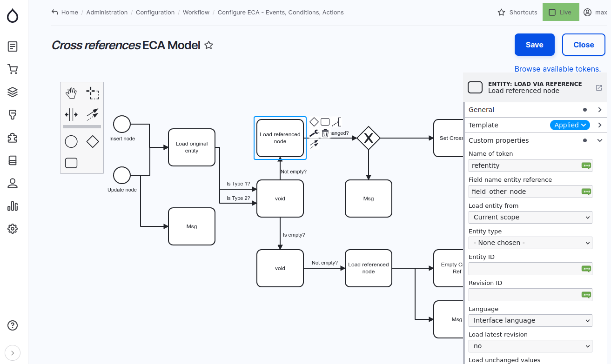The image size is (611, 364).
Task: Open the Commerce cart icon in sidebar
Action: click(x=13, y=69)
